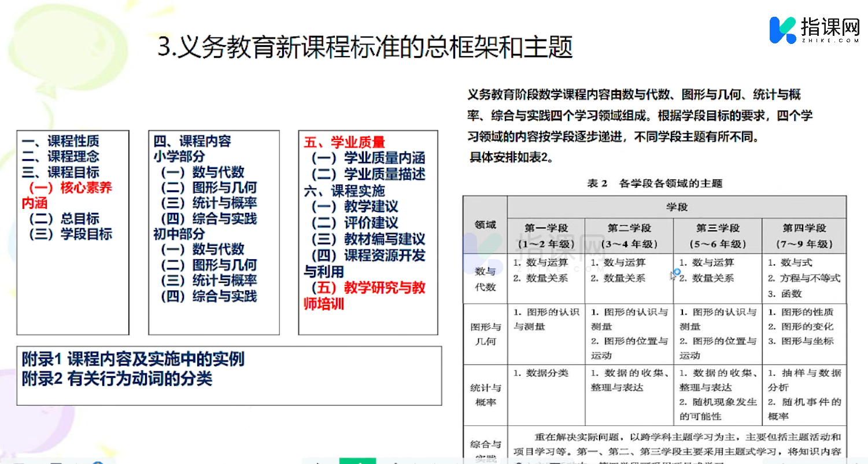
Task: Click the 四、课程内容 heading
Action: [192, 141]
